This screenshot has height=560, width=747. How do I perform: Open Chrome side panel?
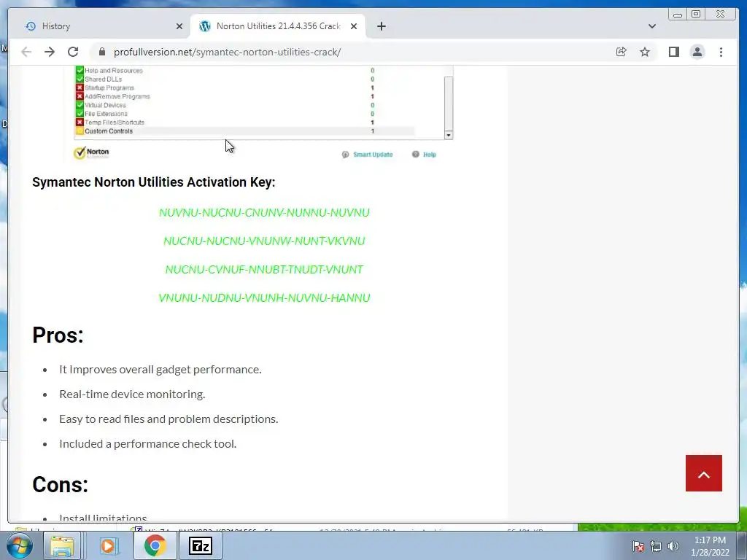coord(673,52)
